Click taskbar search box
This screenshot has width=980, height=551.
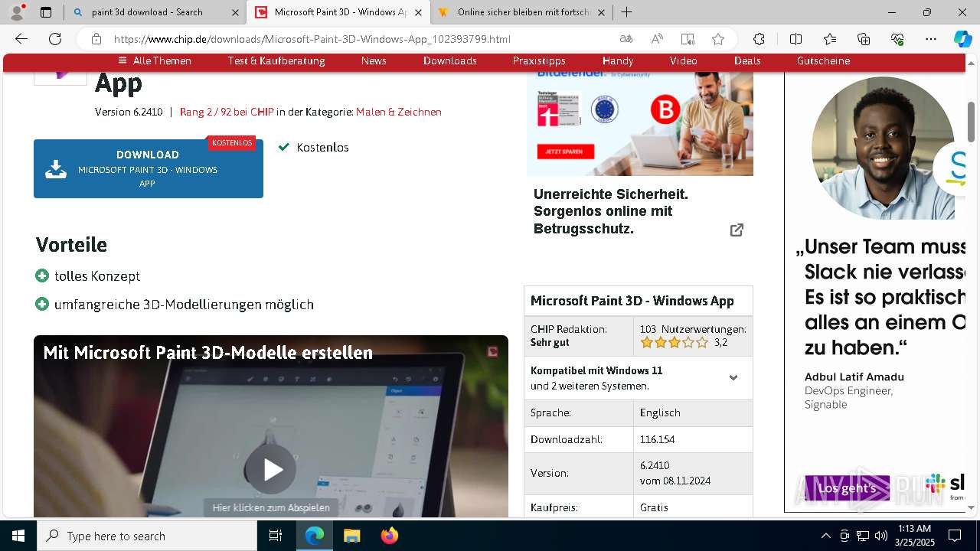(147, 536)
